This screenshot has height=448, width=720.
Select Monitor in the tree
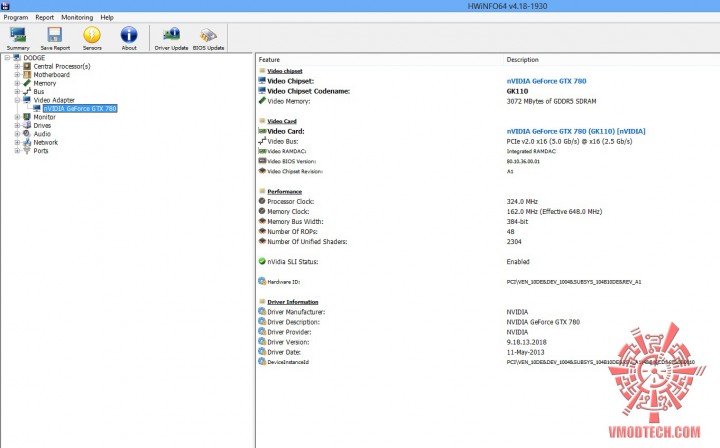pos(45,117)
